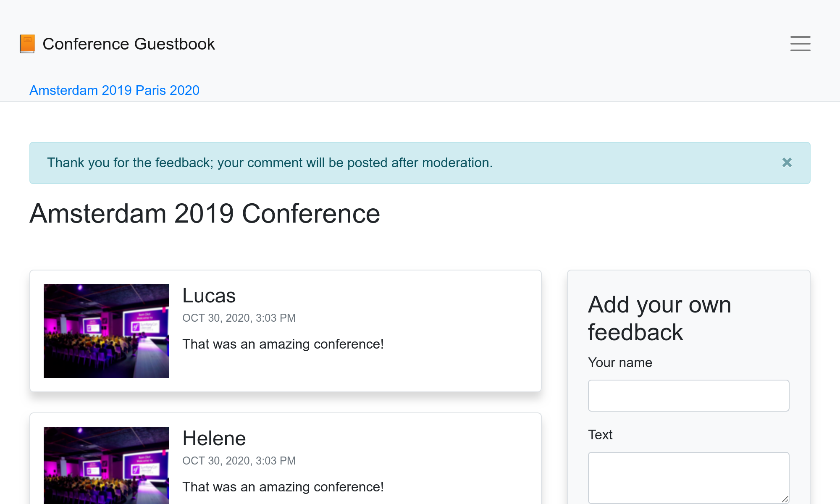The height and width of the screenshot is (504, 840).
Task: Click Lucas's OCT 30, 2020 timestamp
Action: pyautogui.click(x=239, y=318)
